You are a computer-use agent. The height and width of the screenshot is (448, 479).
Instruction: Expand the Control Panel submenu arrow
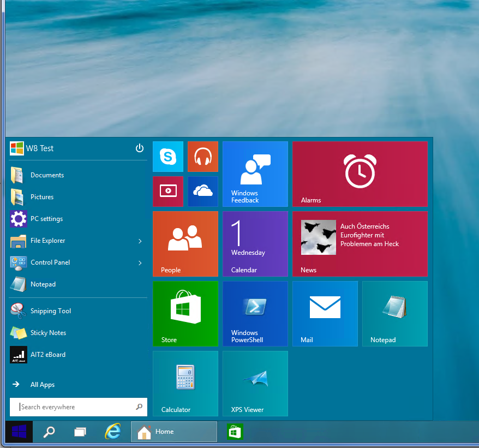(x=140, y=263)
